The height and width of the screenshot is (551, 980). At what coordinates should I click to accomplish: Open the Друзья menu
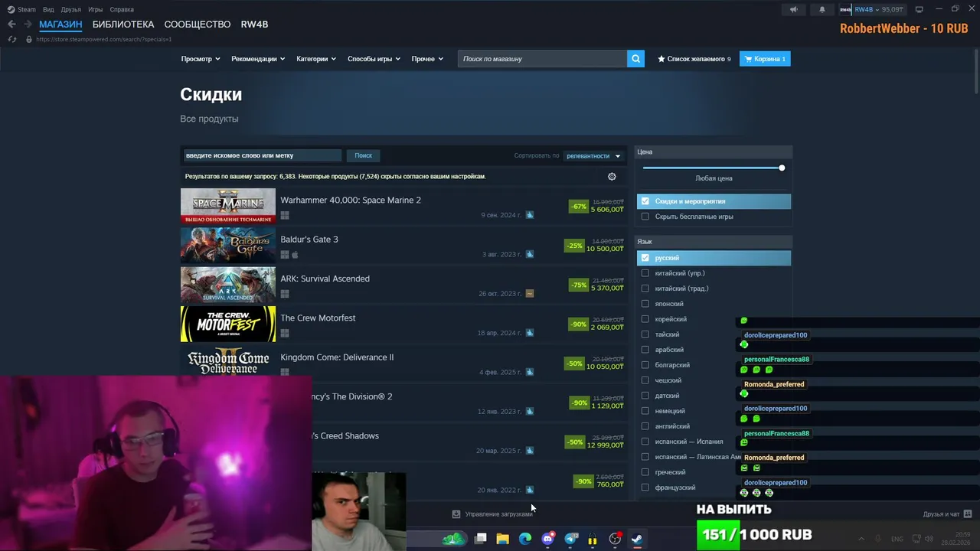pos(70,9)
